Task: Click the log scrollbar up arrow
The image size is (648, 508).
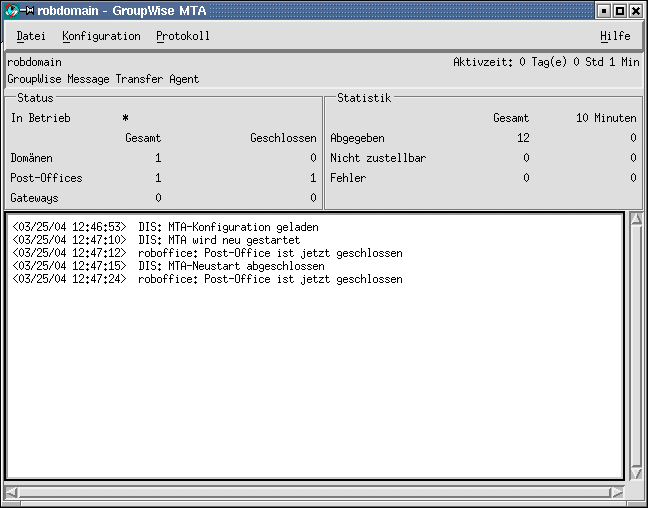Action: point(636,219)
